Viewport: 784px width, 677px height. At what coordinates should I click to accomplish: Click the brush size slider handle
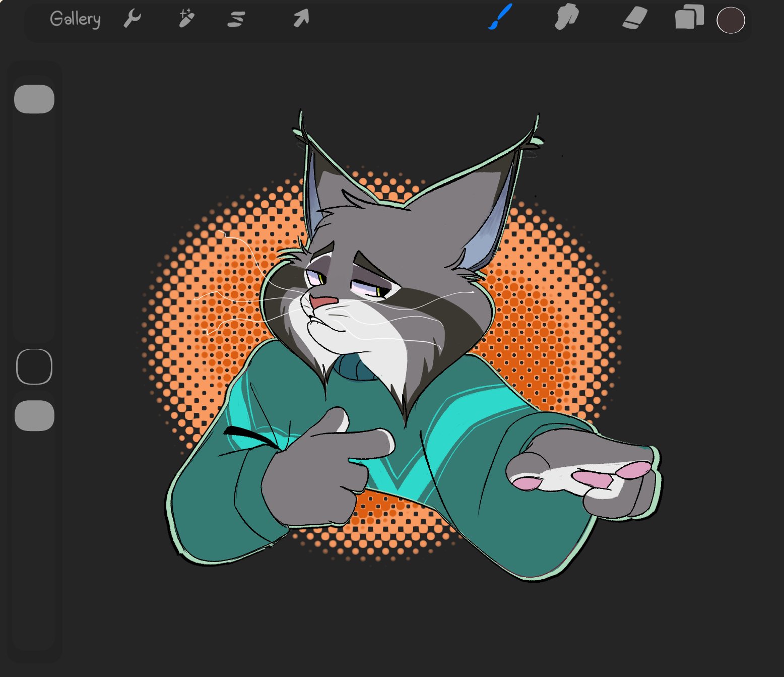click(x=34, y=99)
